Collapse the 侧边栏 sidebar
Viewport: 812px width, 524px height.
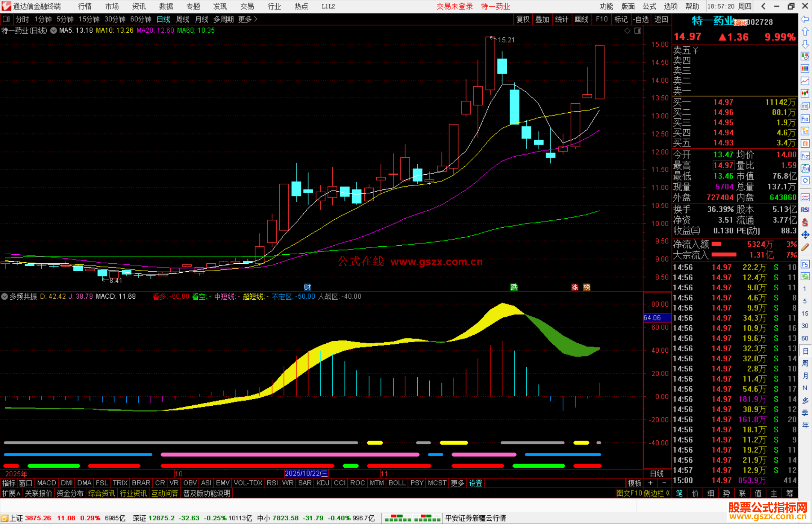[x=657, y=493]
